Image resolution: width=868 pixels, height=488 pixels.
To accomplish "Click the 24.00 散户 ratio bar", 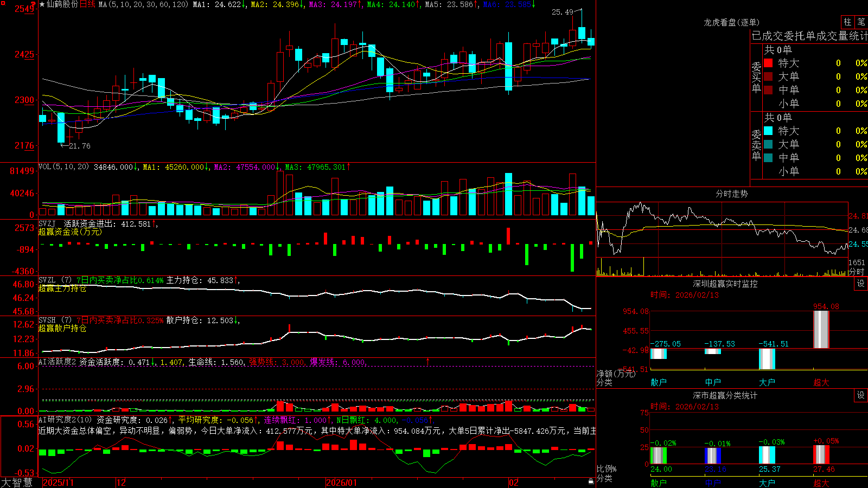I will [x=659, y=455].
